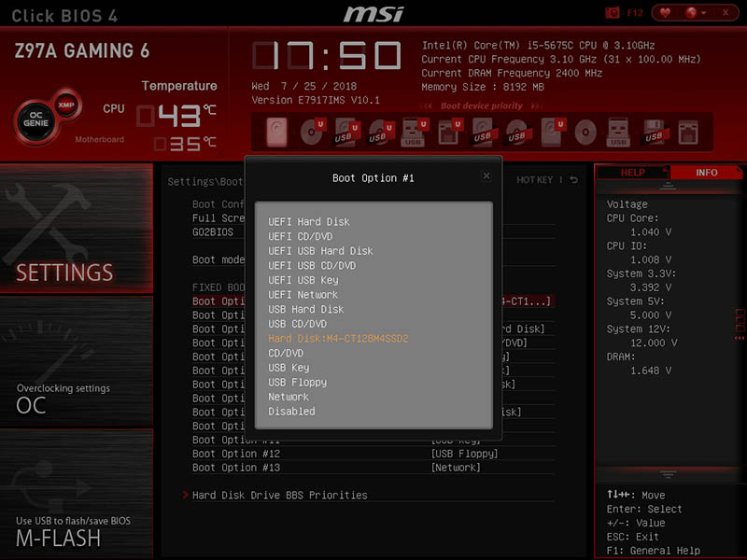
Task: Select USB Key boot option
Action: point(289,368)
